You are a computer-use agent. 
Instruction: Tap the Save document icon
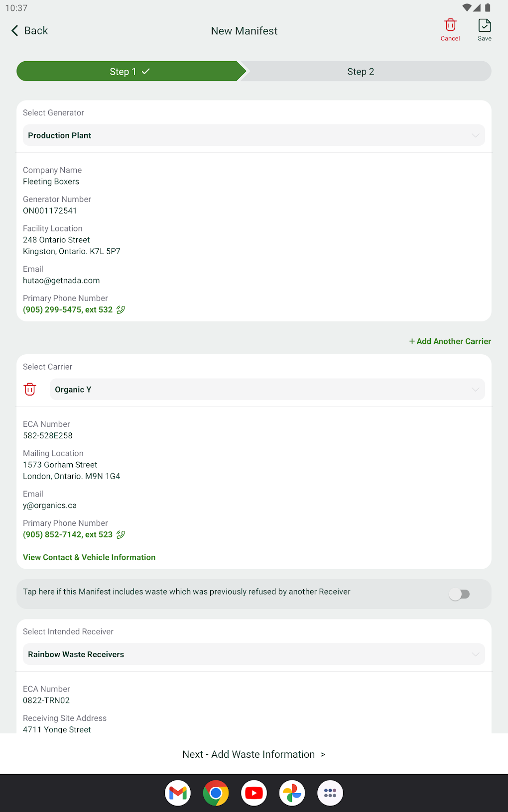click(x=484, y=26)
